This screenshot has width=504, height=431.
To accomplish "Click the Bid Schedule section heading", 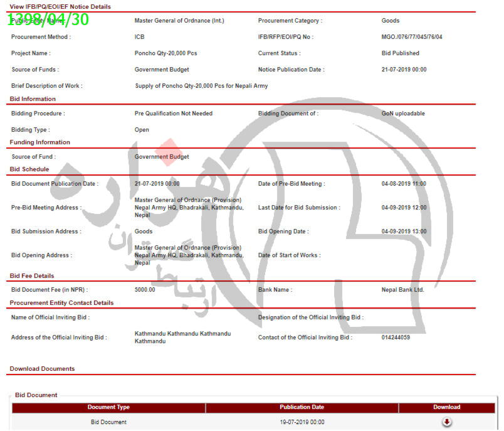I will pos(29,169).
